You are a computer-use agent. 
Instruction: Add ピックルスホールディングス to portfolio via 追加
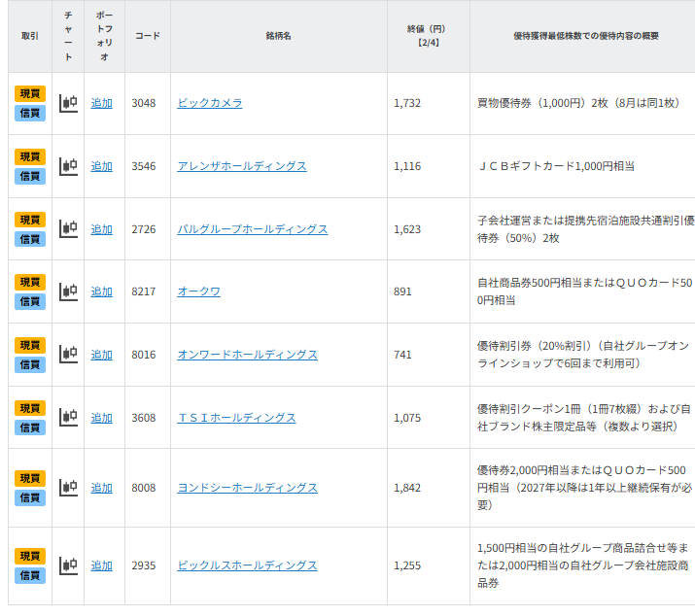coord(101,565)
